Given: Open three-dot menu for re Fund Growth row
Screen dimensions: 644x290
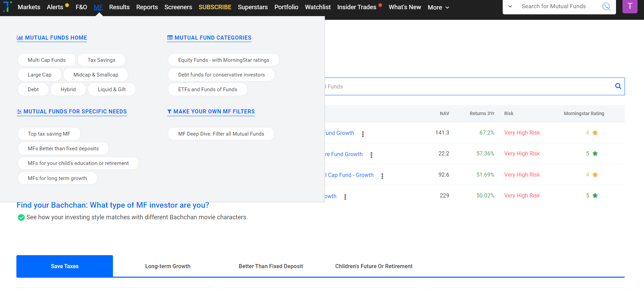Looking at the screenshot, I should pos(371,155).
